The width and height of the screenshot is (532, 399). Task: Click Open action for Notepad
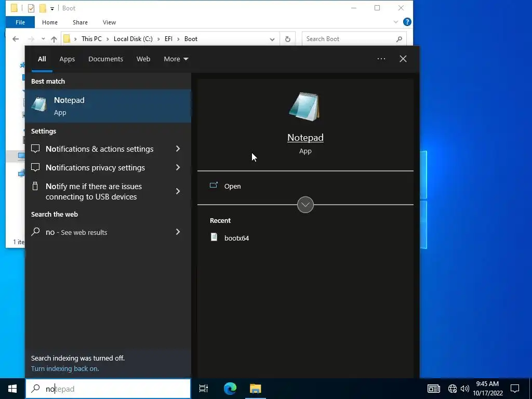point(232,187)
